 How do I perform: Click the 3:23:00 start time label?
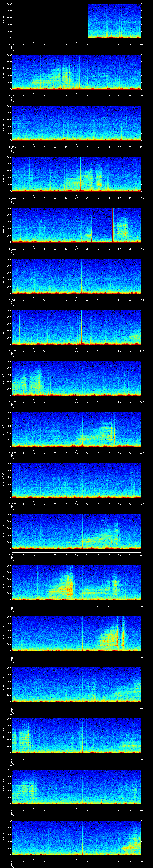12,759
